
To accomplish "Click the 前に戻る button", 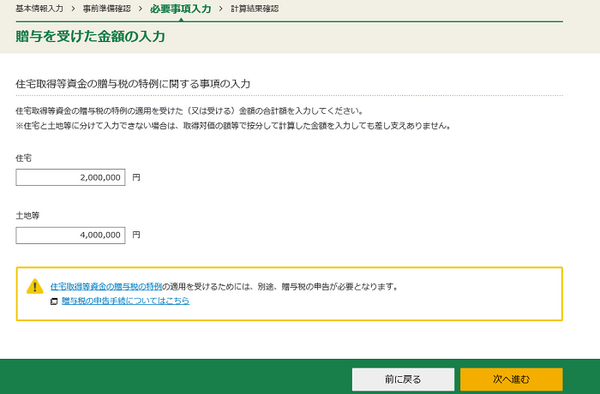I will point(403,379).
